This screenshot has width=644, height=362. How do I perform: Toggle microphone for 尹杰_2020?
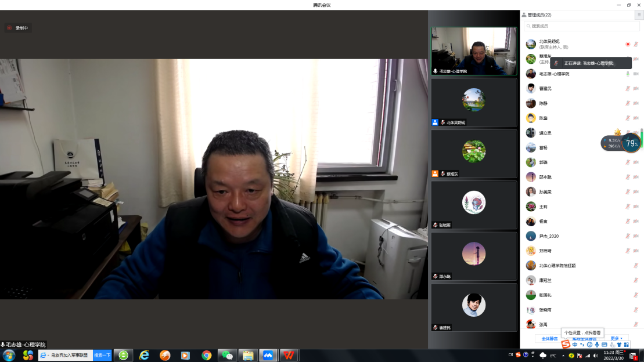click(x=628, y=236)
